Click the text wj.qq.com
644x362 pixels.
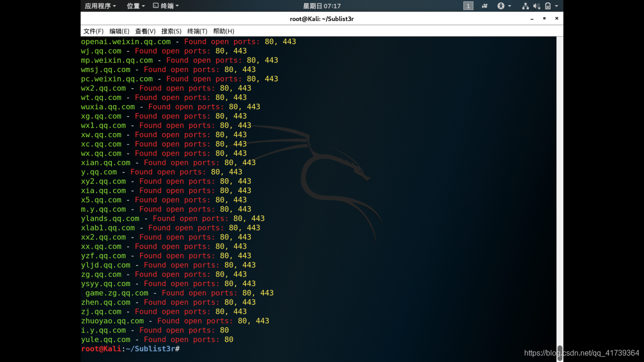point(101,51)
